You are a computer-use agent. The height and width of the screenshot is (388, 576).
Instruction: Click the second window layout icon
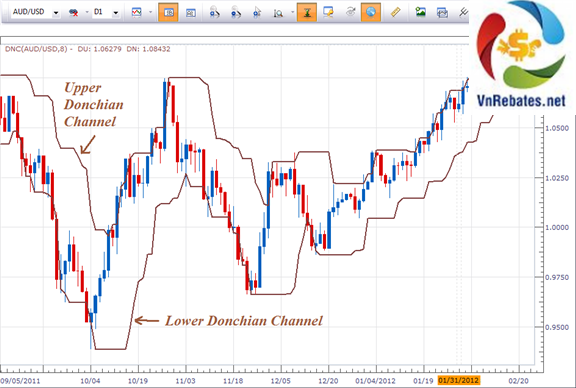[x=190, y=12]
